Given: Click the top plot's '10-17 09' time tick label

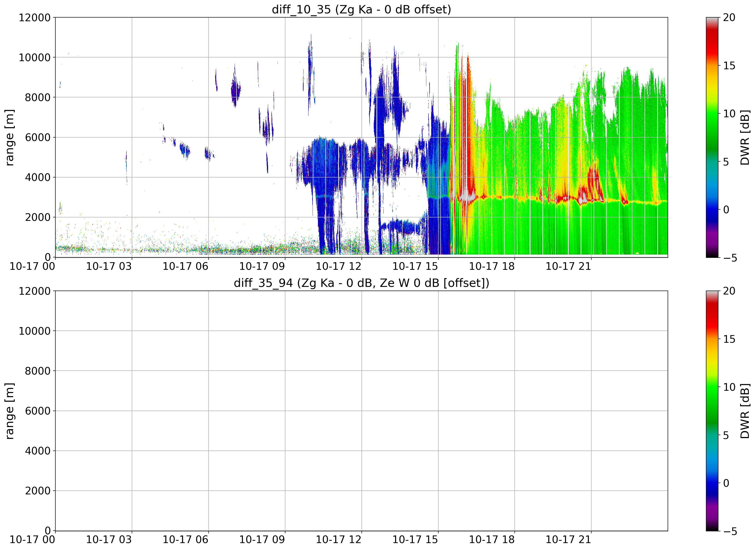Looking at the screenshot, I should coord(262,266).
